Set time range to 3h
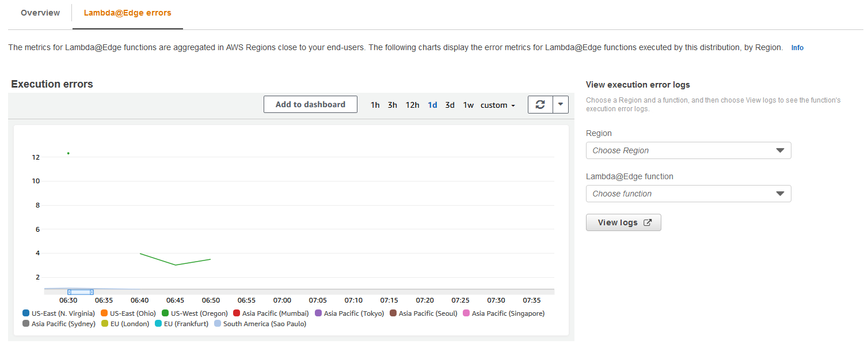The width and height of the screenshot is (868, 359). pos(393,105)
